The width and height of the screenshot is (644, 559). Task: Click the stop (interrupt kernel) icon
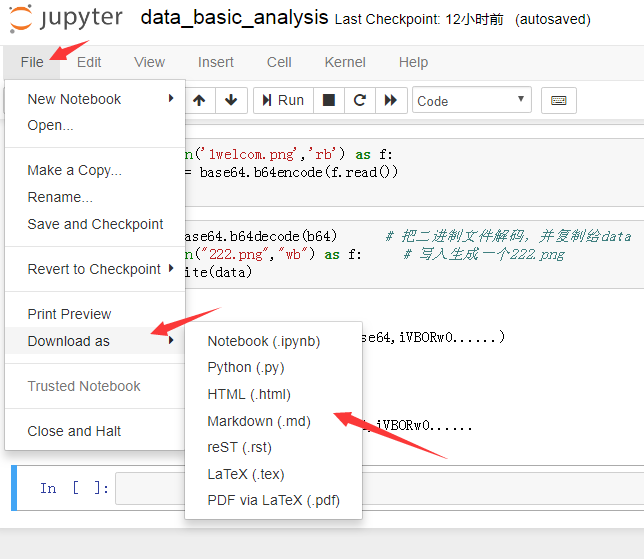328,100
